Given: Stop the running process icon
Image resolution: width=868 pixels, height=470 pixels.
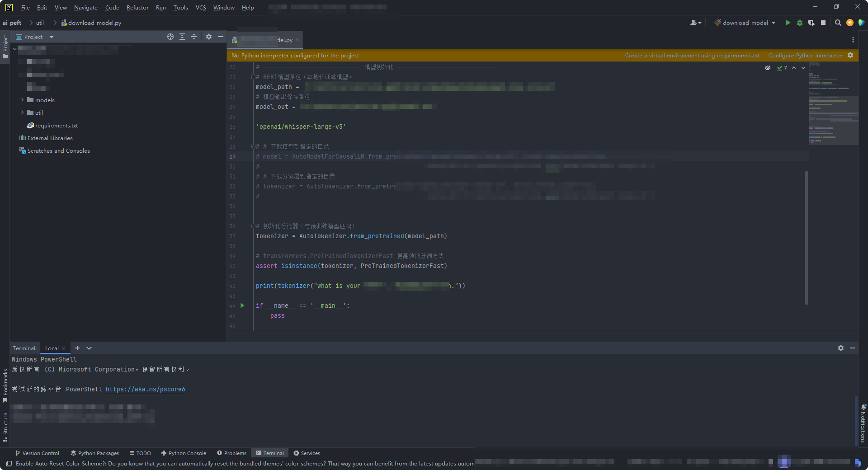Looking at the screenshot, I should point(823,23).
